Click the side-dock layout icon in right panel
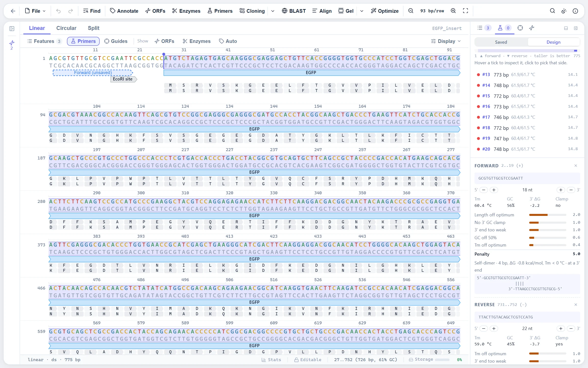This screenshot has height=368, width=588. [x=576, y=28]
